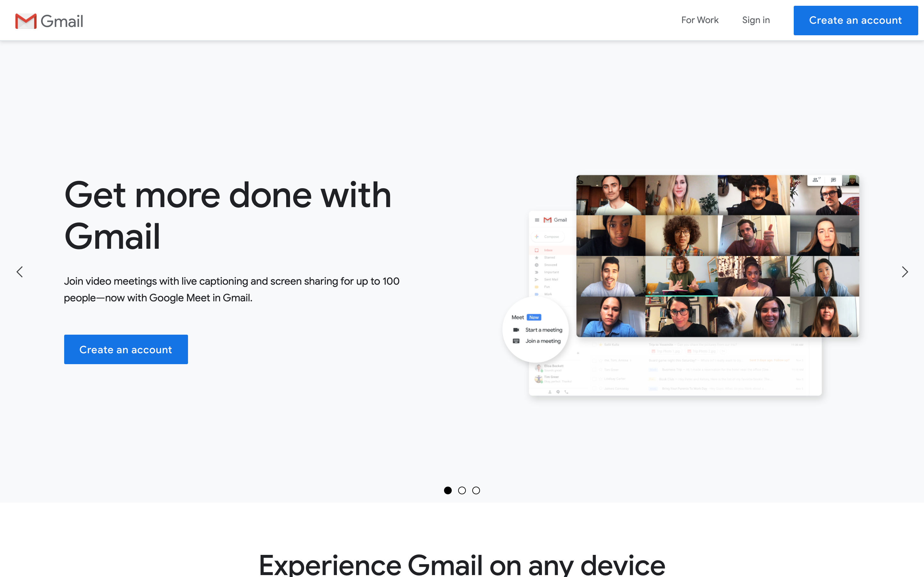Viewport: 924px width, 577px height.
Task: Click the Jessie video tile thumbnail
Action: 681,276
